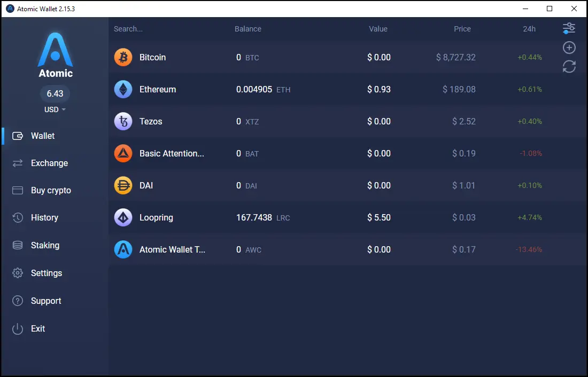The image size is (588, 377).
Task: Click the Loopring value $ 5.50
Action: [x=379, y=217]
